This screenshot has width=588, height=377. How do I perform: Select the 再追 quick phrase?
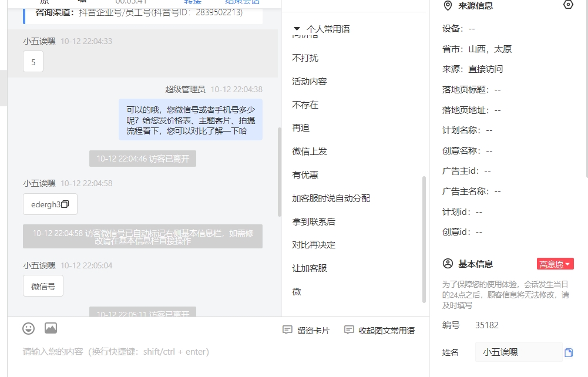(301, 128)
